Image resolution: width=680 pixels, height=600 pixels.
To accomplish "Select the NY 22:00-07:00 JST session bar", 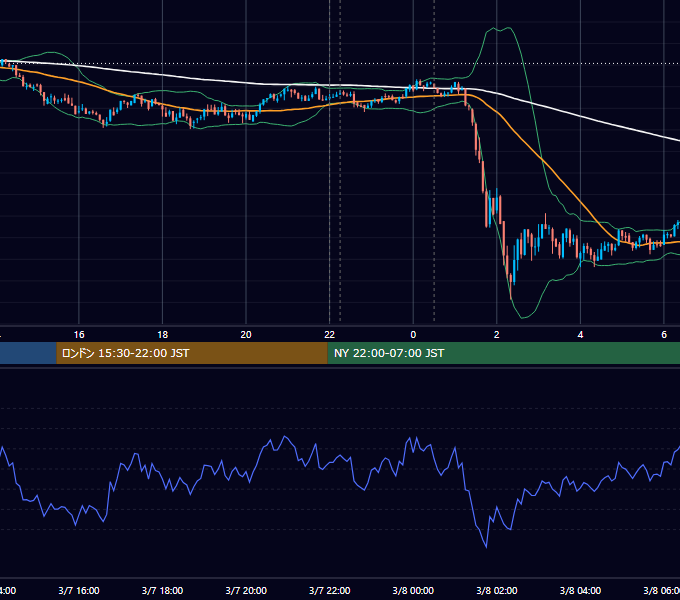I will coord(503,353).
